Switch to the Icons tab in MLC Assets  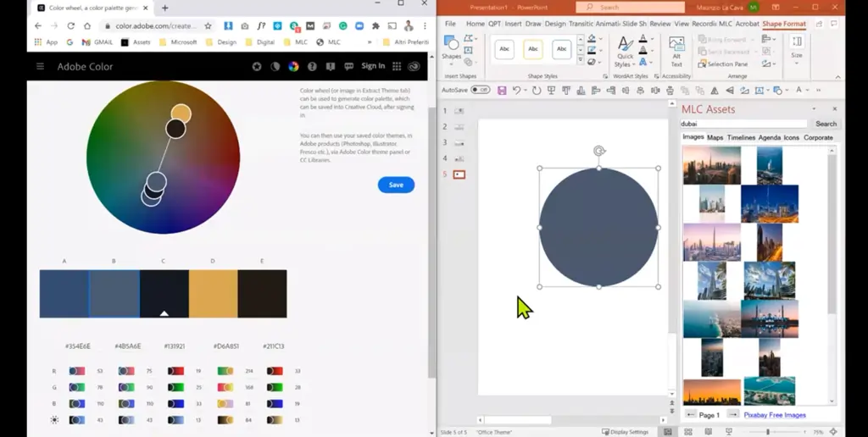[x=791, y=137]
